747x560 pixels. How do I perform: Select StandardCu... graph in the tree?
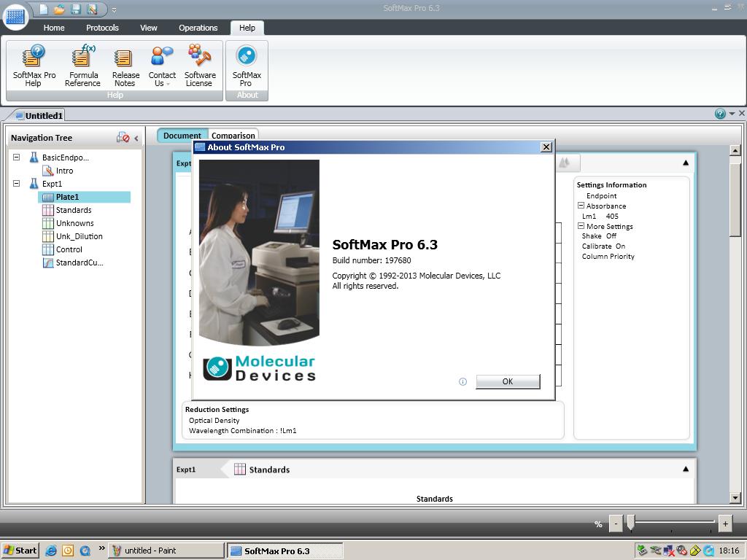pos(73,262)
